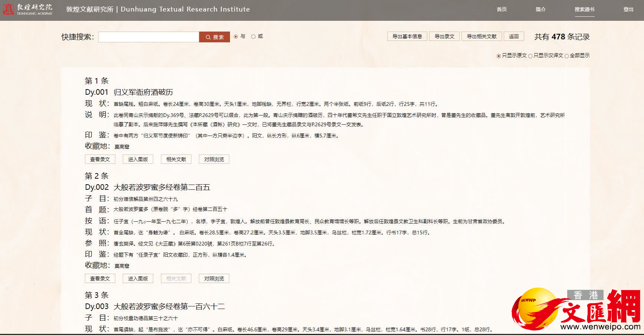The height and width of the screenshot is (335, 644).
Task: Select the 与 (AND) radio option
Action: pos(236,36)
